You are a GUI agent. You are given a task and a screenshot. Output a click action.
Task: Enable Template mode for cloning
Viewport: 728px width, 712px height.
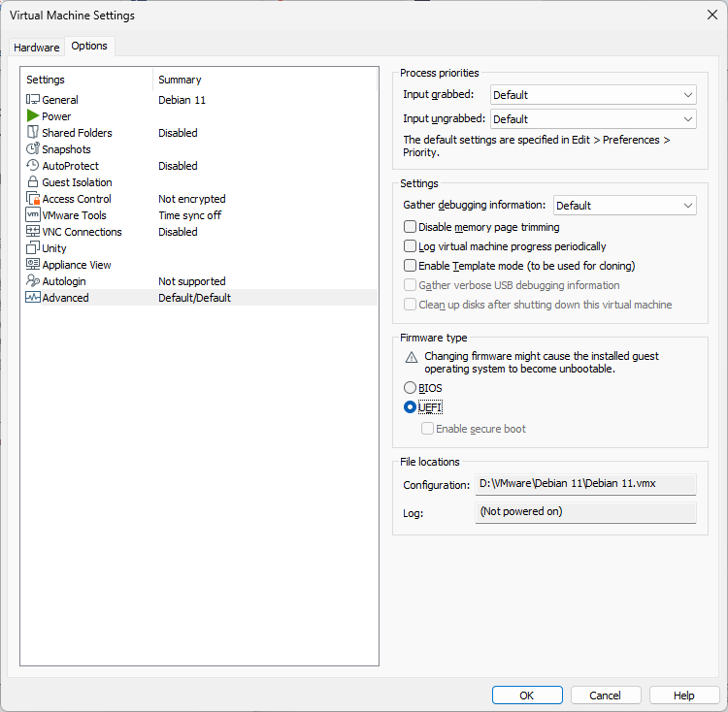[x=410, y=266]
